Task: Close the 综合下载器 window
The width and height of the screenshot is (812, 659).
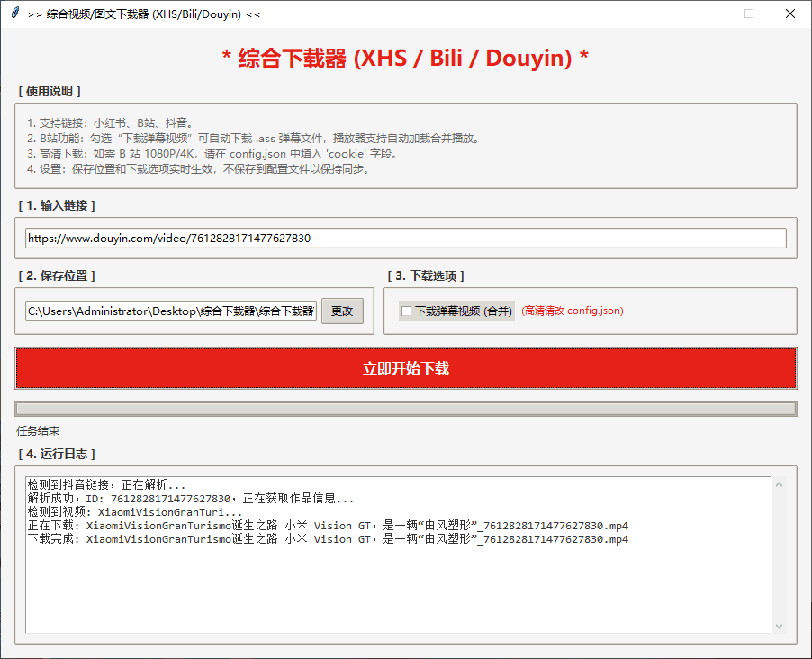Action: 790,14
